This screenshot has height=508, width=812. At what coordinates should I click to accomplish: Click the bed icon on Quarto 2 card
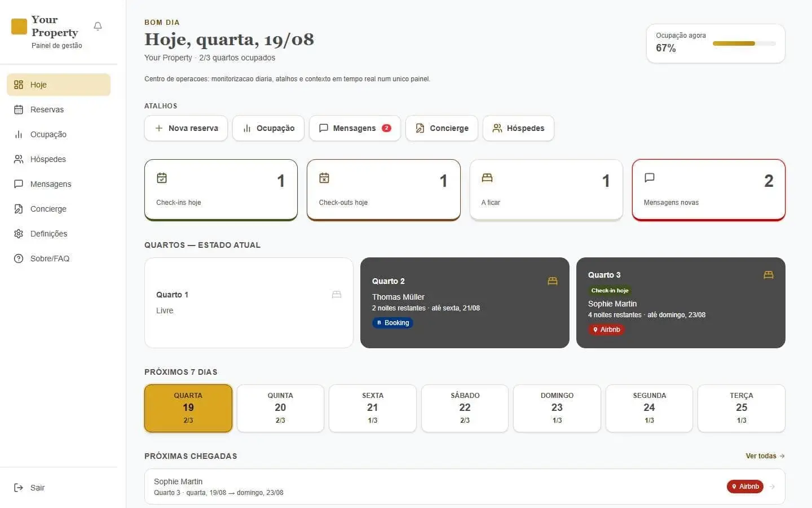553,281
